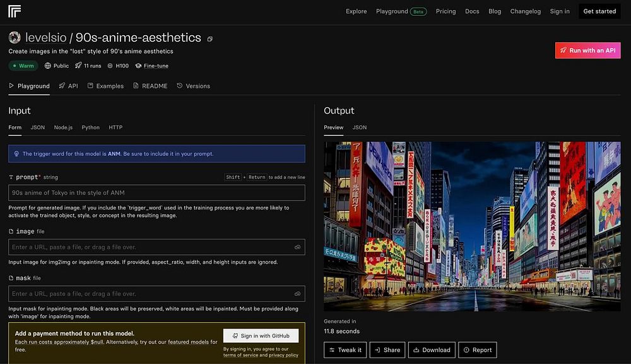This screenshot has height=364, width=631.
Task: Open Docs in top navigation
Action: (472, 11)
